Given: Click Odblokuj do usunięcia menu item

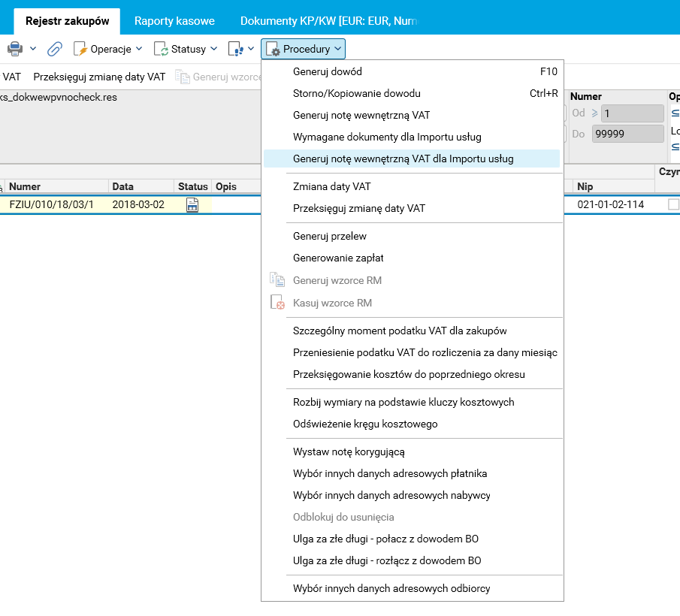Looking at the screenshot, I should tap(412, 517).
